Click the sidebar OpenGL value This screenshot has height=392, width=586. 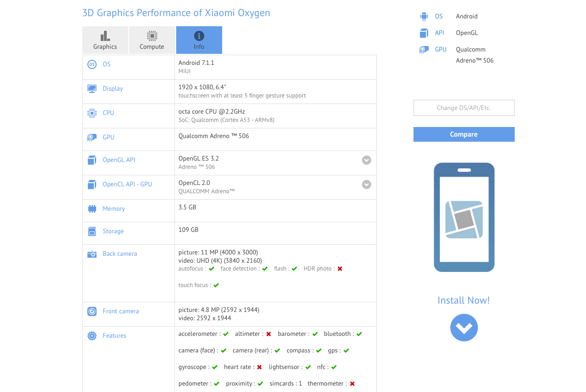[467, 33]
